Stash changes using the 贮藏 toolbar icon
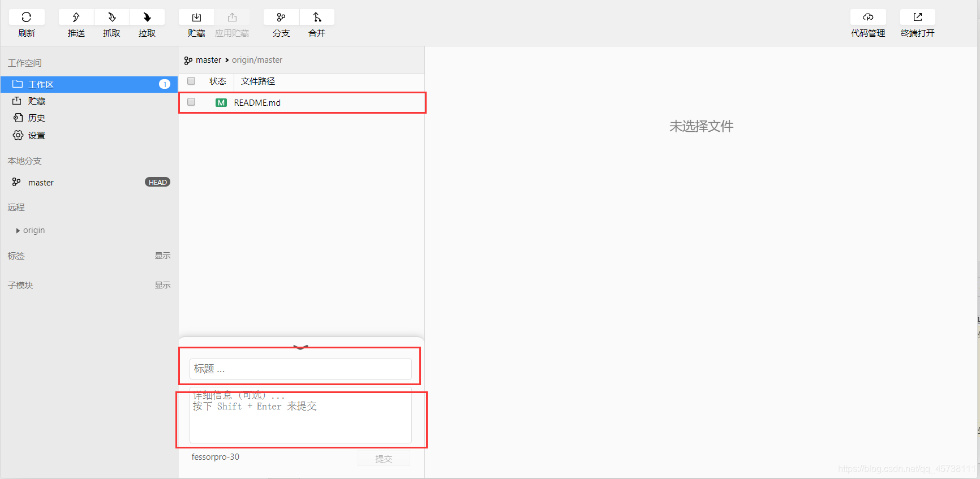The width and height of the screenshot is (980, 479). [196, 18]
